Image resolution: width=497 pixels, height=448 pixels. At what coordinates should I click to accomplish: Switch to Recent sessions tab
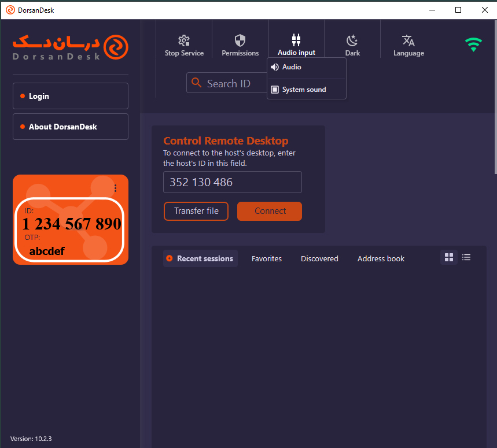[200, 258]
